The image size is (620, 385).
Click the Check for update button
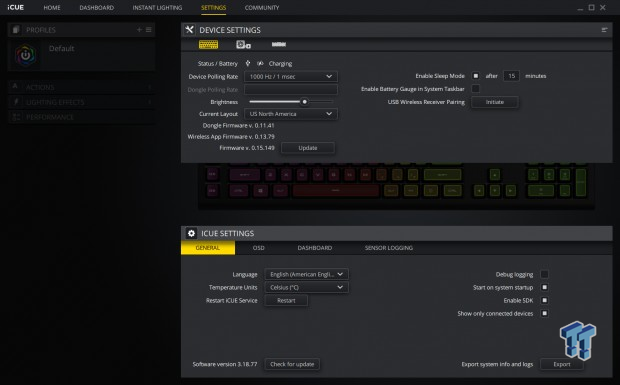(x=292, y=364)
